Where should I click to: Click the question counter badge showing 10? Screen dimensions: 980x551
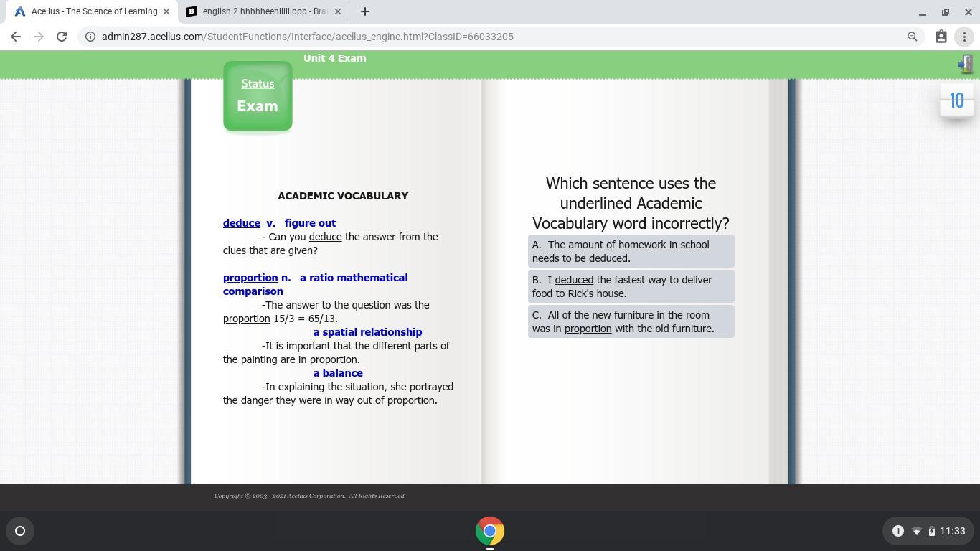[x=957, y=100]
